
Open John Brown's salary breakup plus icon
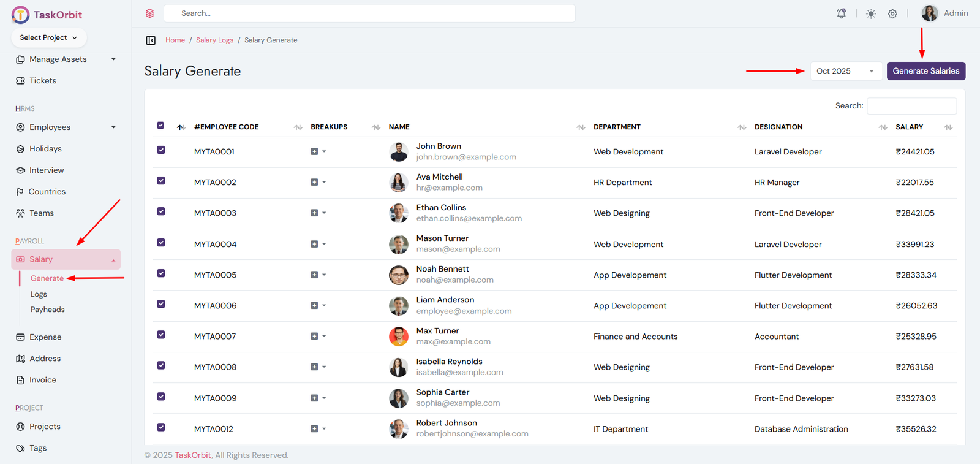tap(314, 151)
